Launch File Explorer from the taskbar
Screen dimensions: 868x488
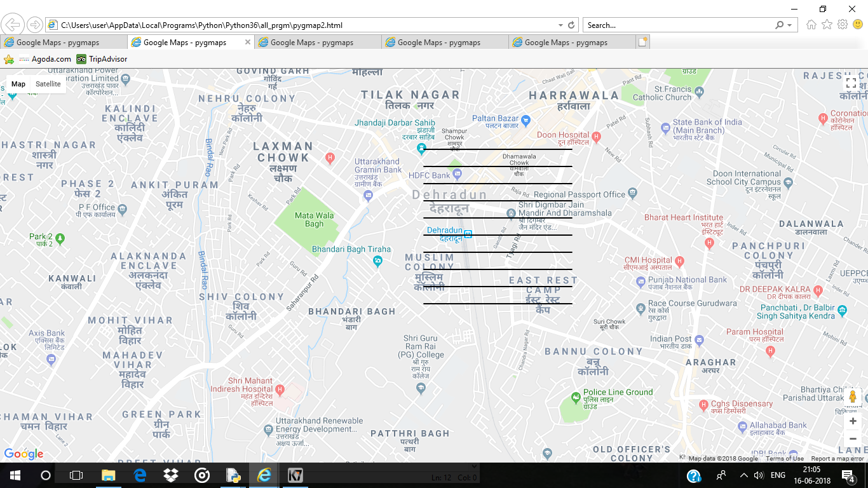point(109,475)
